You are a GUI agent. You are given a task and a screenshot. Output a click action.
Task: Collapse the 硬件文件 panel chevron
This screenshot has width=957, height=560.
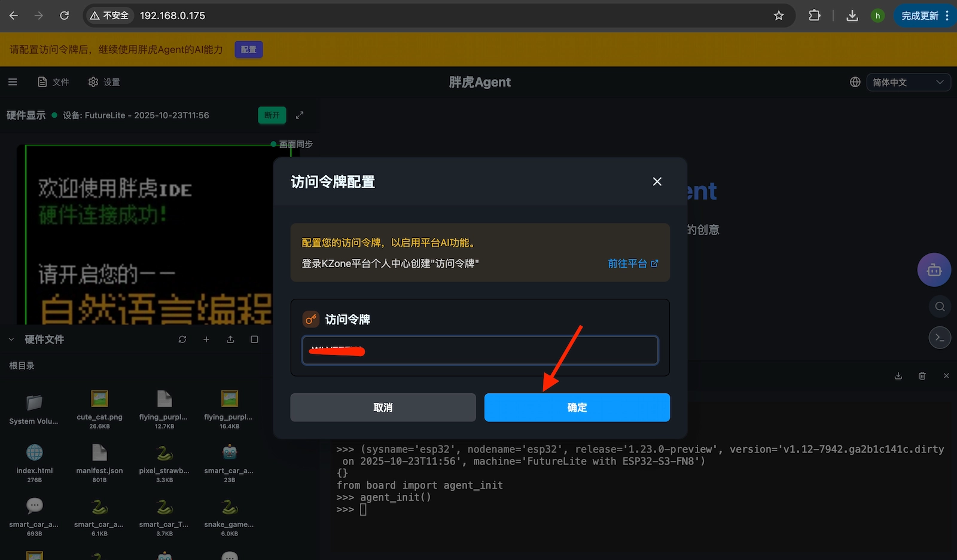pyautogui.click(x=11, y=339)
